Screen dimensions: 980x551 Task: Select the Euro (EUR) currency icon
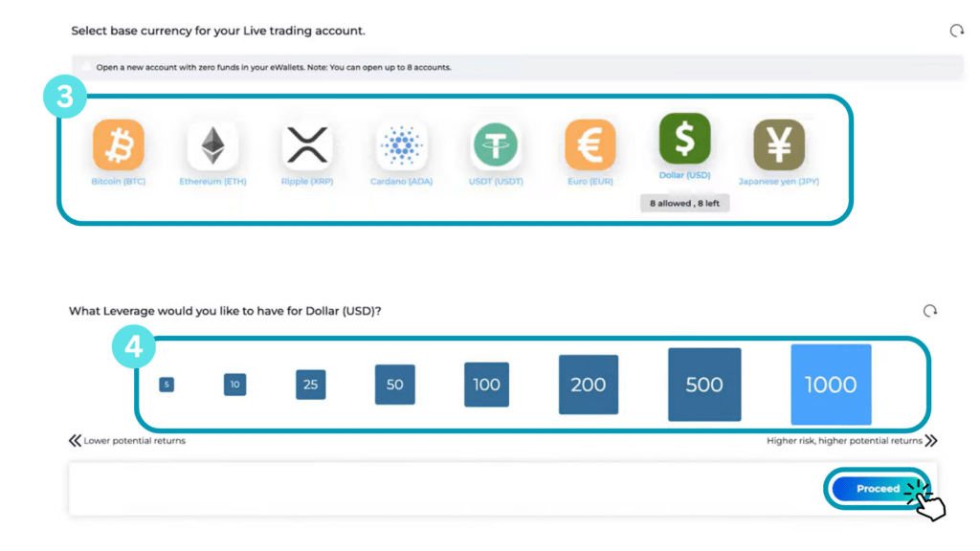pyautogui.click(x=590, y=145)
